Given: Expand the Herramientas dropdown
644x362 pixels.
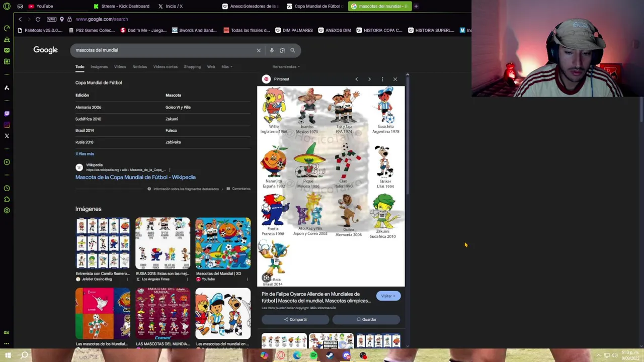Looking at the screenshot, I should [286, 67].
